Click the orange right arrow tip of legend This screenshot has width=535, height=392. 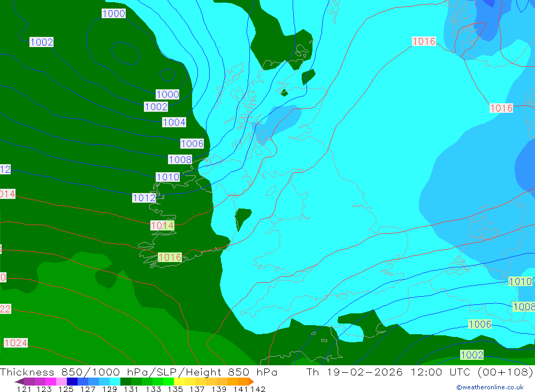tap(251, 381)
